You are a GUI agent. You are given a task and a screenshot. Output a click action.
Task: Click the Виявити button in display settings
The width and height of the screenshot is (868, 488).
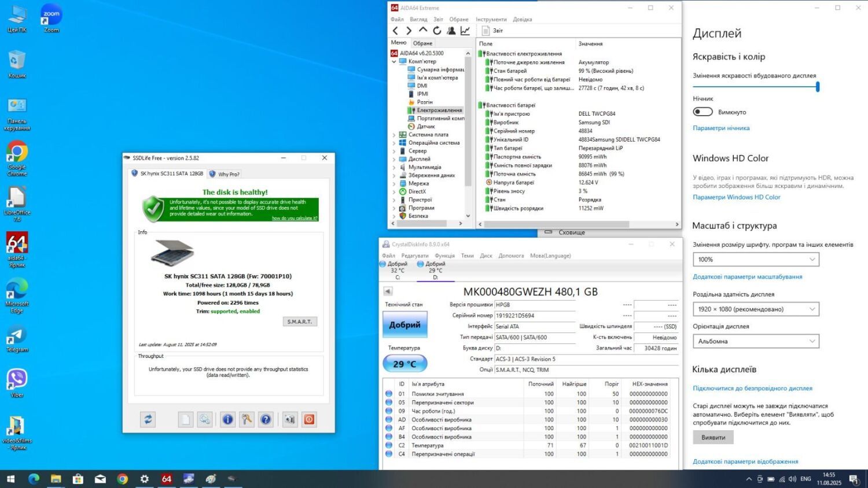coord(713,438)
